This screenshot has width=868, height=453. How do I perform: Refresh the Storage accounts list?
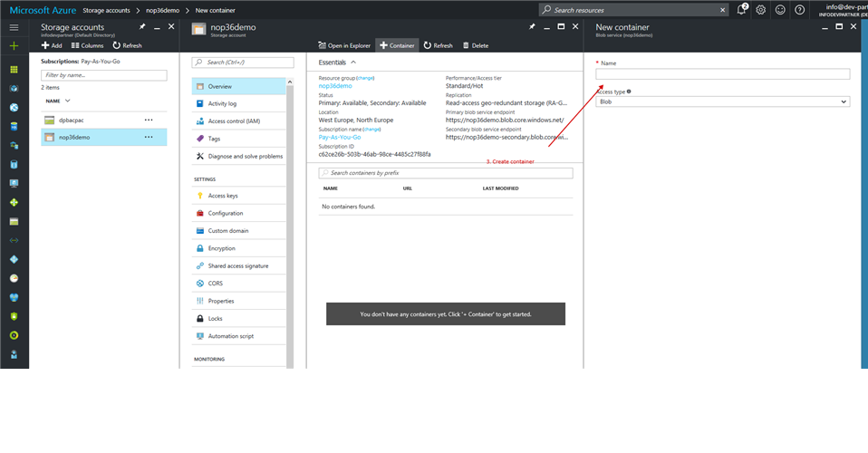pos(128,45)
